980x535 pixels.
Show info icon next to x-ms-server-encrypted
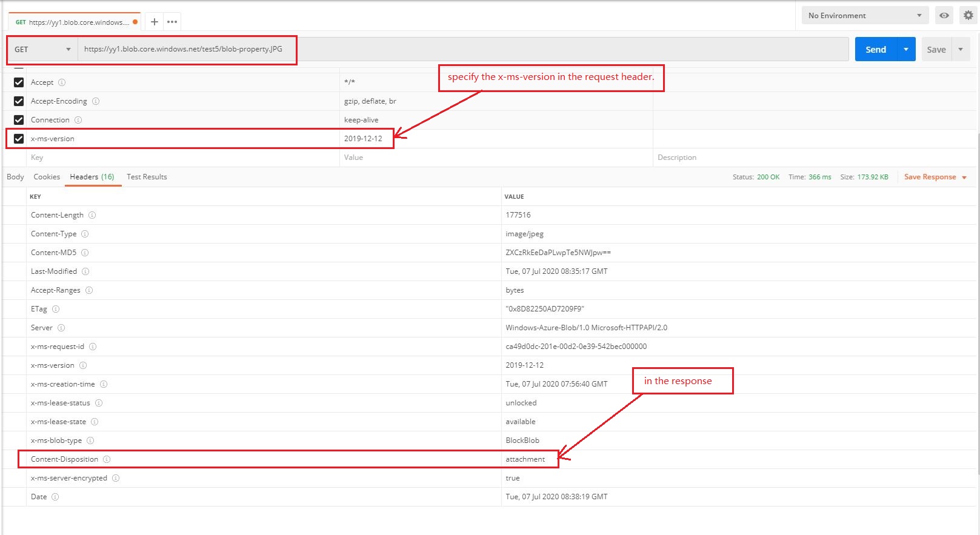click(x=116, y=478)
